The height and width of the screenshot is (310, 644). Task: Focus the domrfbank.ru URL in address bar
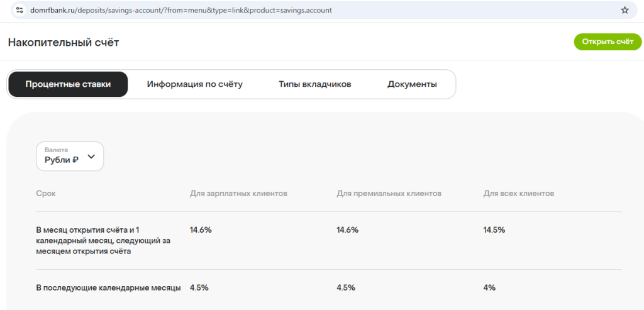click(181, 10)
